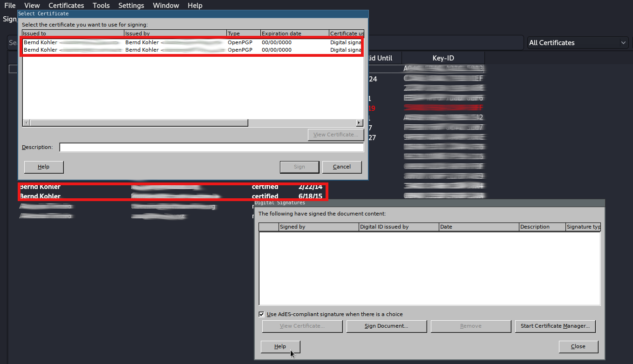
Task: Toggle the Use AdES-compliant signature checkbox
Action: pos(261,314)
